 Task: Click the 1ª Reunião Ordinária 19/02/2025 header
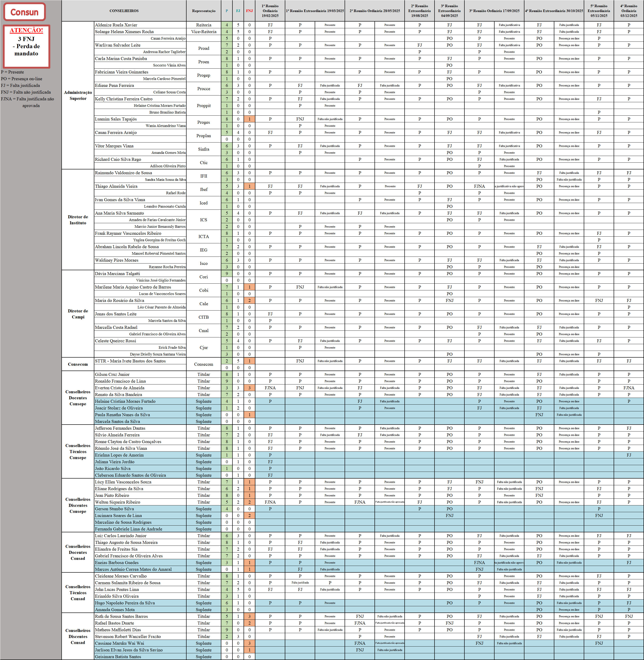coord(270,10)
